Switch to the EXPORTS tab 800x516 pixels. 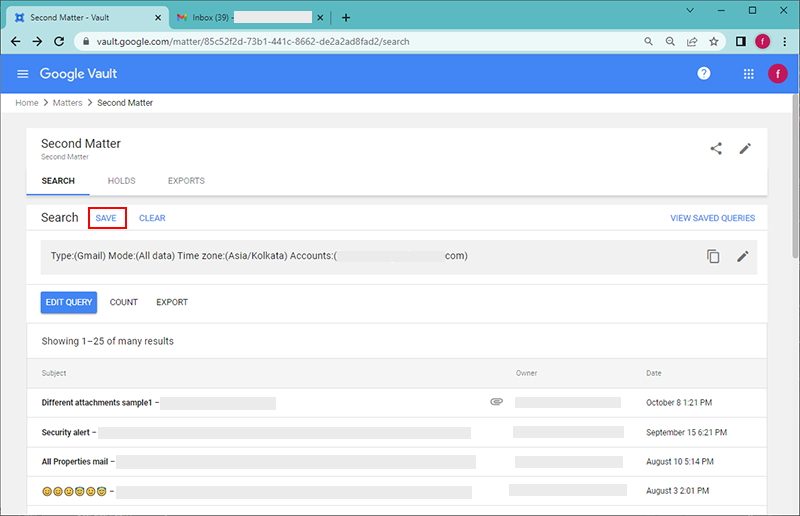click(x=186, y=181)
